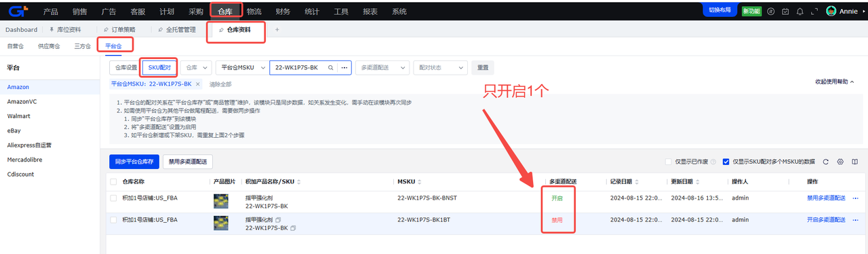Switch to the Dashboard tab

pyautogui.click(x=21, y=30)
